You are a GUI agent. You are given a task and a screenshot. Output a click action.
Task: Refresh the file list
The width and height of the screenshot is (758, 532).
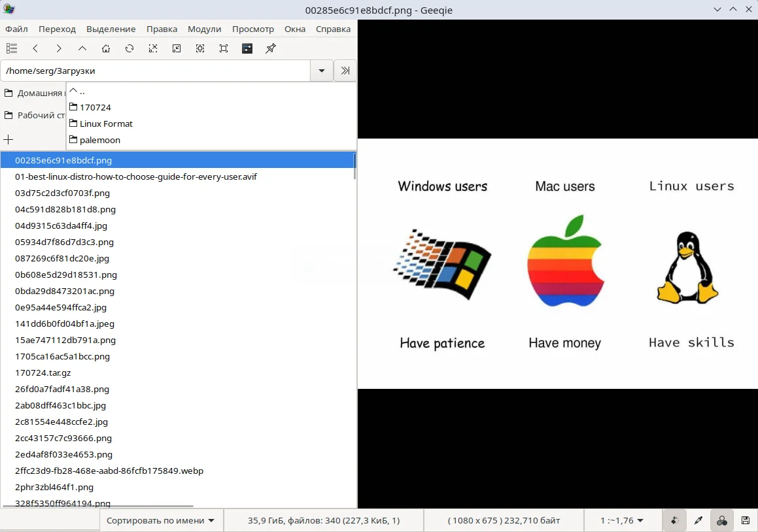(x=129, y=48)
